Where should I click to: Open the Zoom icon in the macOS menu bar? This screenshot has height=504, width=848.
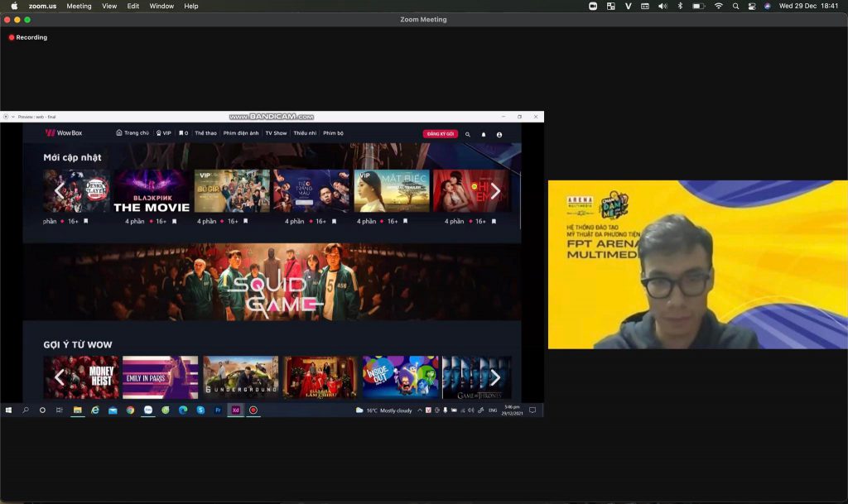593,6
